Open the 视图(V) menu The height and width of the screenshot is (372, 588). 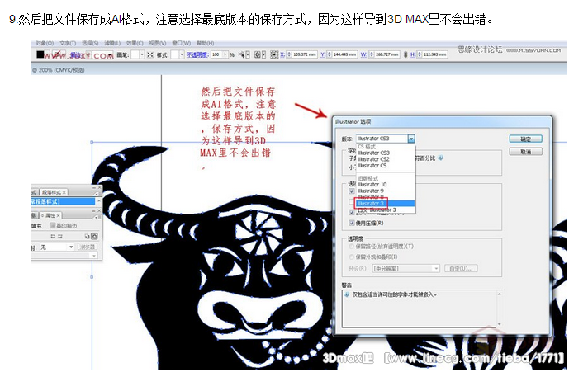[158, 43]
